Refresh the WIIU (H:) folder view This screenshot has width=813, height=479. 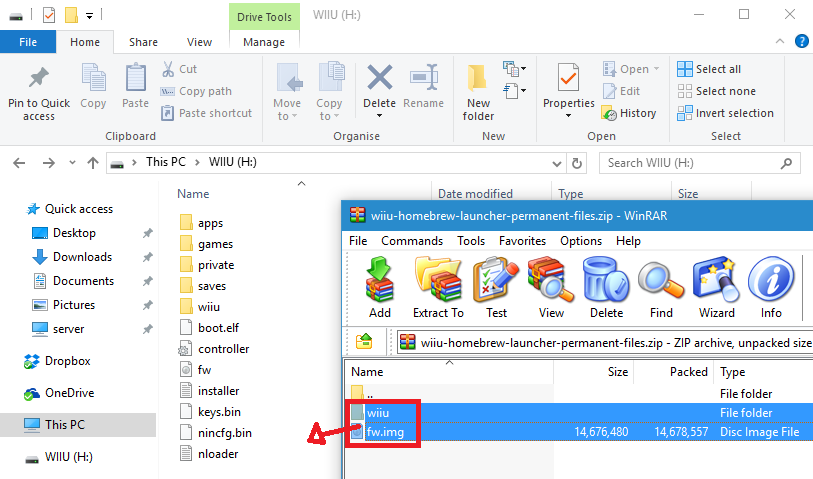(577, 163)
